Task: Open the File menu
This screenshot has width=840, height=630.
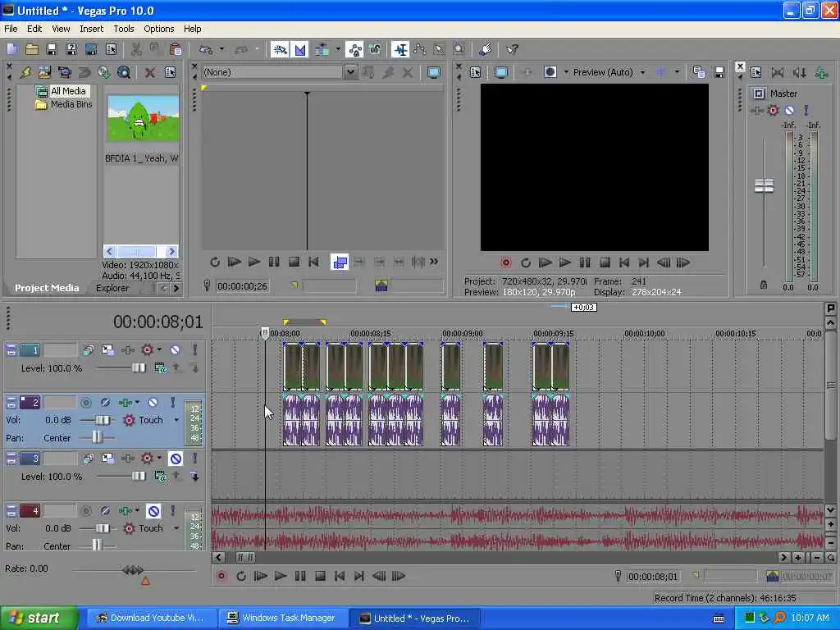Action: pos(11,29)
